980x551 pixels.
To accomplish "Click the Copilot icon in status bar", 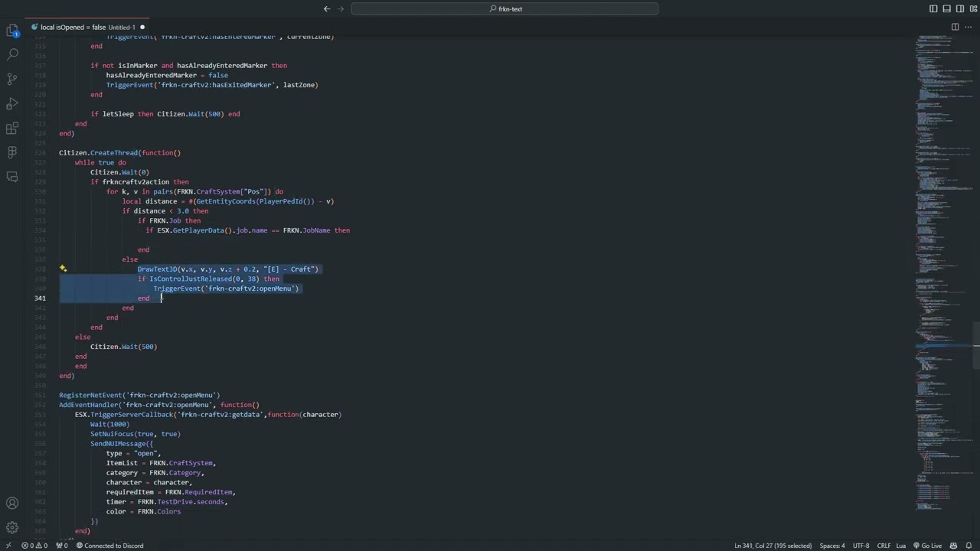I will coord(954,546).
